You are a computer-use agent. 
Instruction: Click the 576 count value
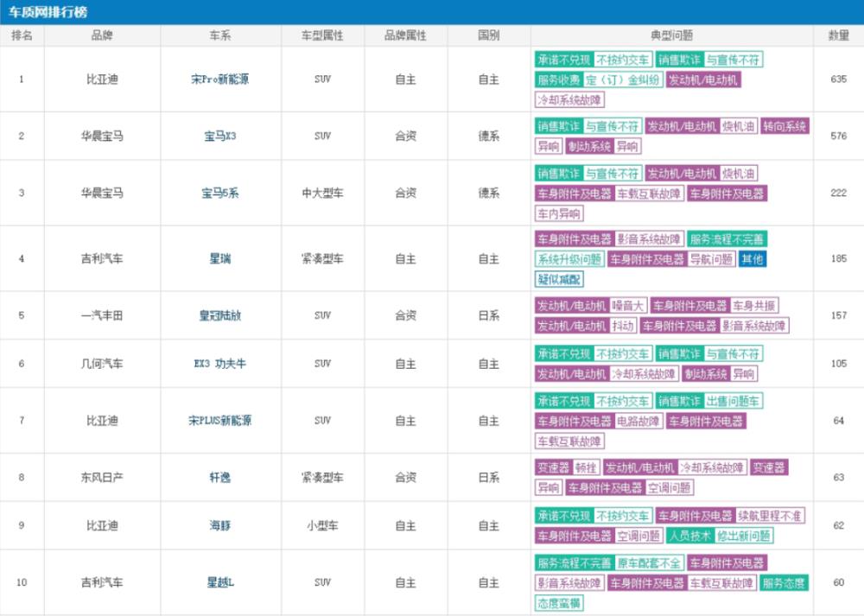click(x=839, y=137)
